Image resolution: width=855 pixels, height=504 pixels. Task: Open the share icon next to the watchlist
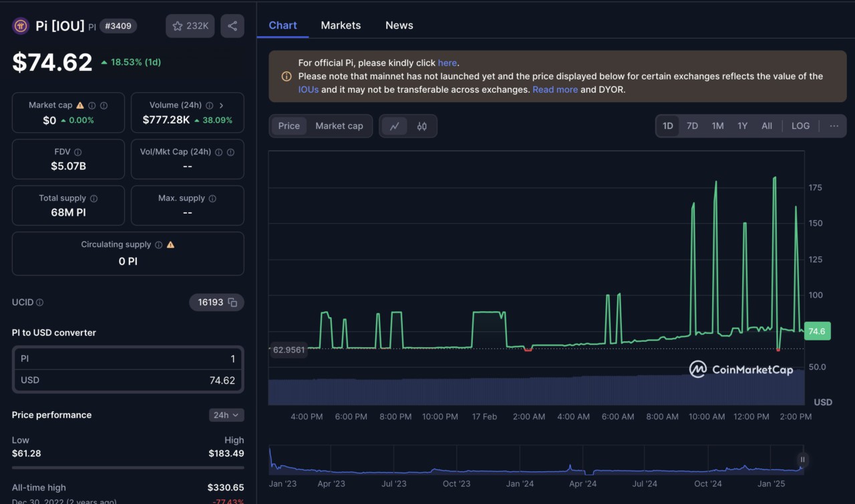[232, 25]
